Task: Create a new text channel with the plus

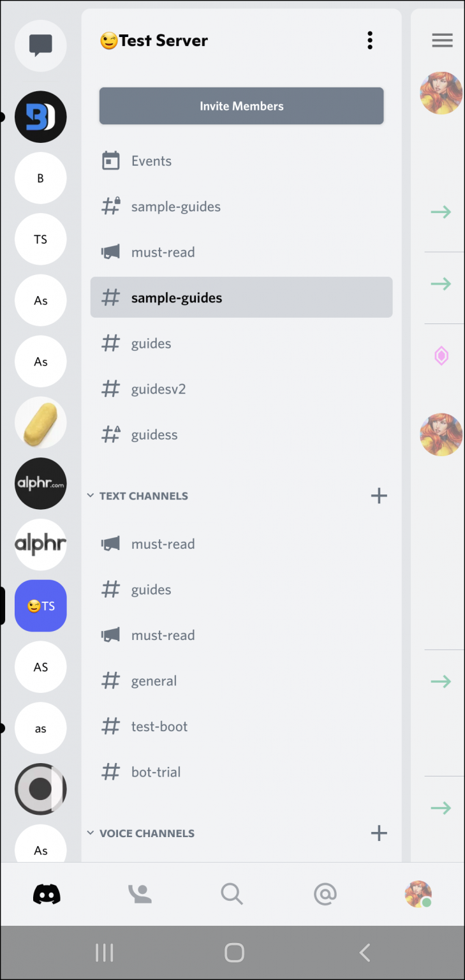Action: tap(379, 495)
